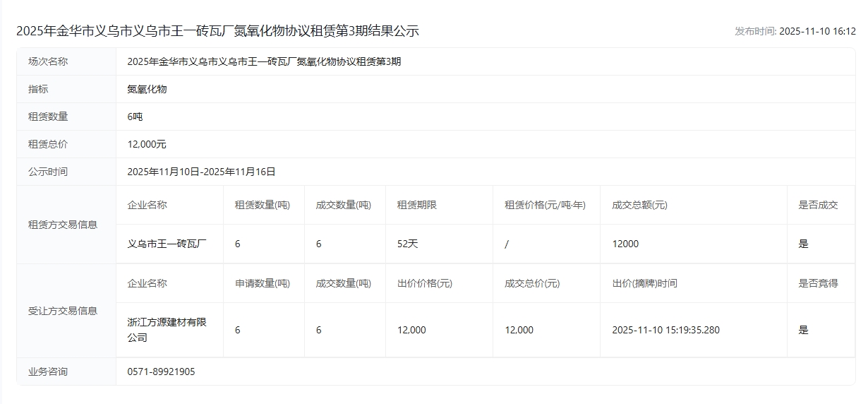Click the 受让方交易信息 section label
This screenshot has width=868, height=404.
click(x=63, y=311)
